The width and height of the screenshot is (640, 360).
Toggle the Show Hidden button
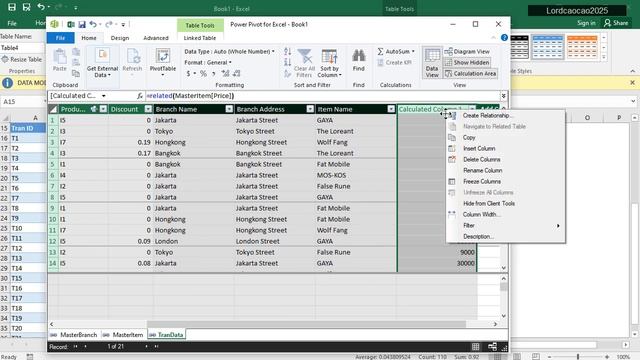coord(467,62)
